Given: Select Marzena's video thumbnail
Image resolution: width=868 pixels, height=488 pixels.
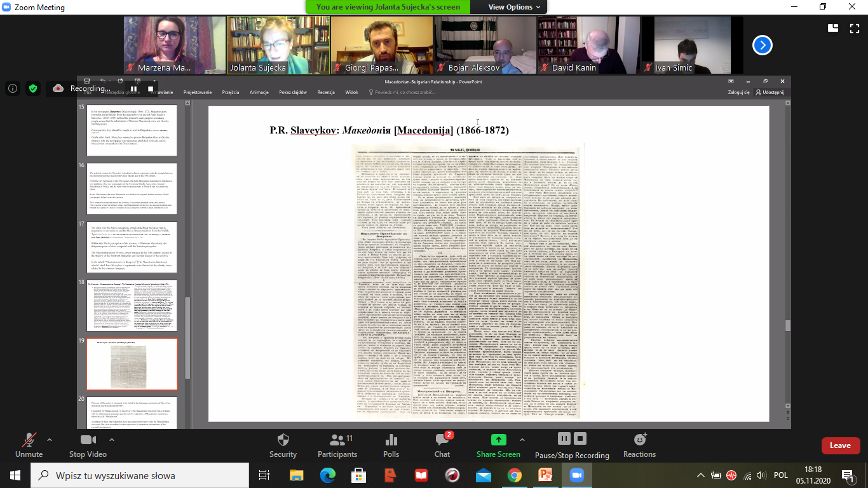Looking at the screenshot, I should (x=175, y=45).
